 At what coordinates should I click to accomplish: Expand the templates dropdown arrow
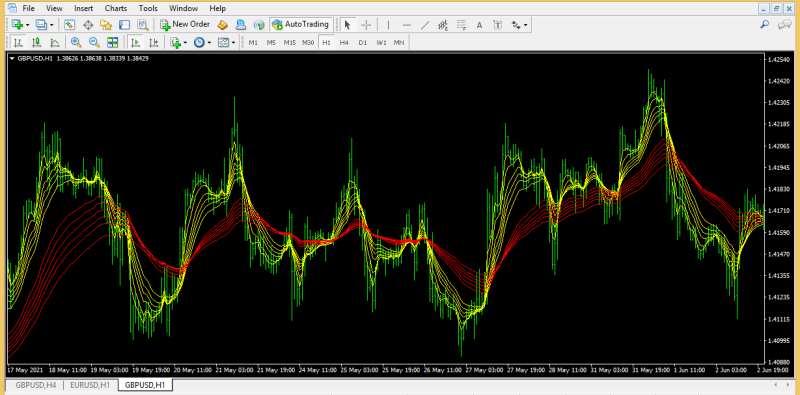tap(233, 43)
